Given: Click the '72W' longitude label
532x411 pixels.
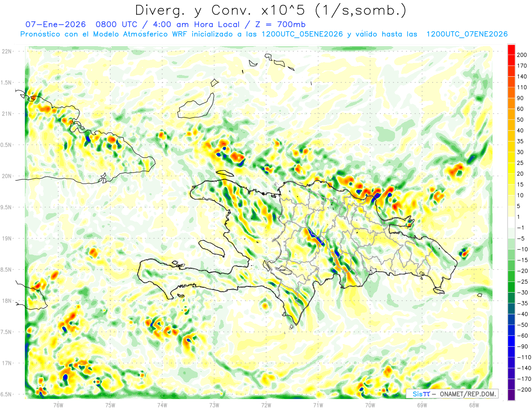Looking at the screenshot, I should 266,405.
